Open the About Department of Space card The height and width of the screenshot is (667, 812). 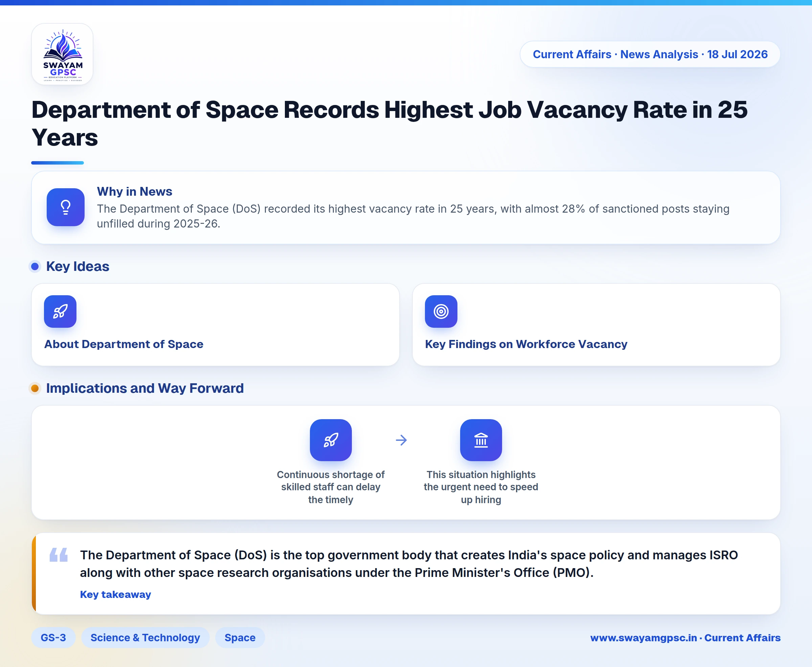216,325
